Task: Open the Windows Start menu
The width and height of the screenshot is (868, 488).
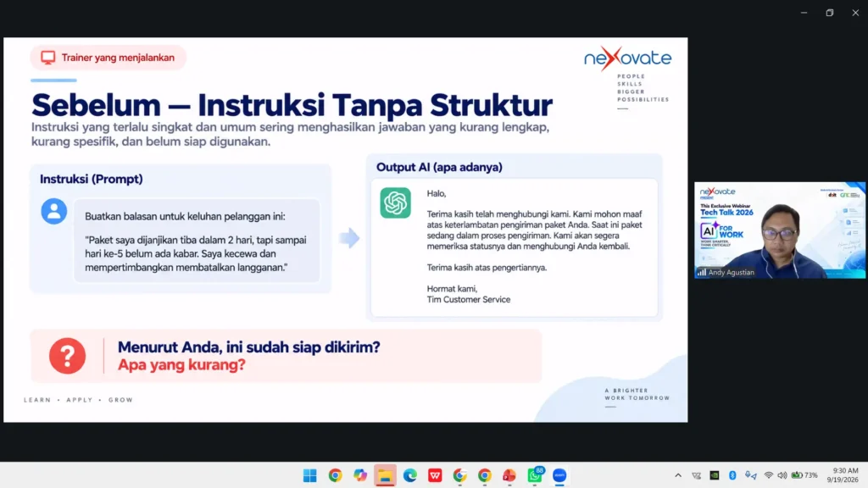Action: click(310, 475)
